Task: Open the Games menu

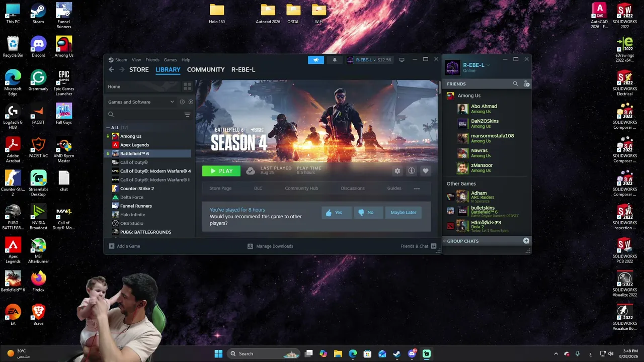Action: tap(170, 60)
